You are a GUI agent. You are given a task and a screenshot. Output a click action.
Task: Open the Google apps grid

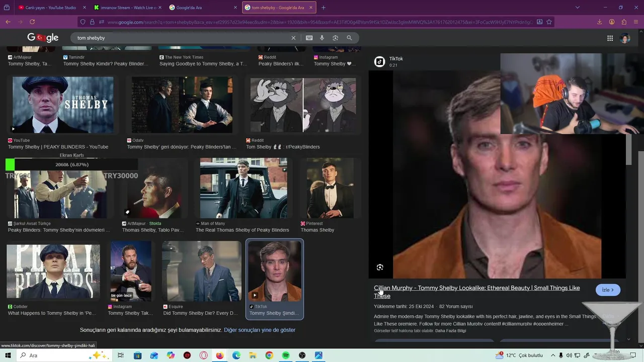click(x=610, y=38)
